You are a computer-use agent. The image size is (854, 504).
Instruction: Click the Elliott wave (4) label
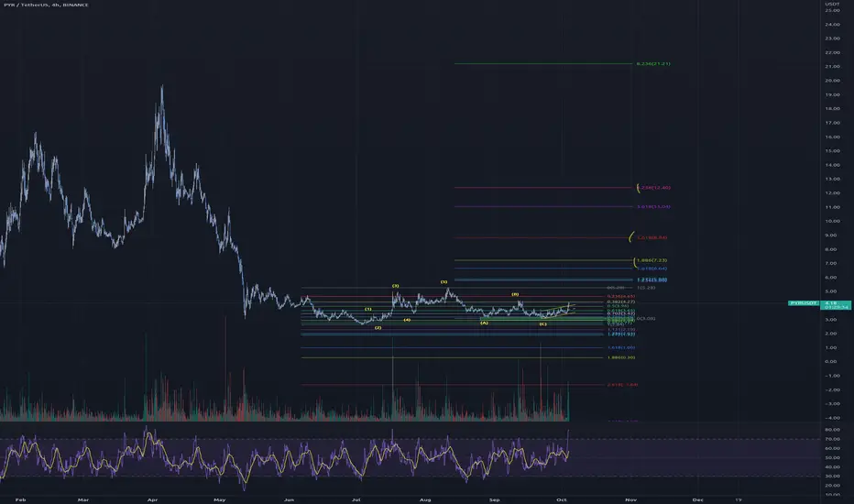click(407, 320)
